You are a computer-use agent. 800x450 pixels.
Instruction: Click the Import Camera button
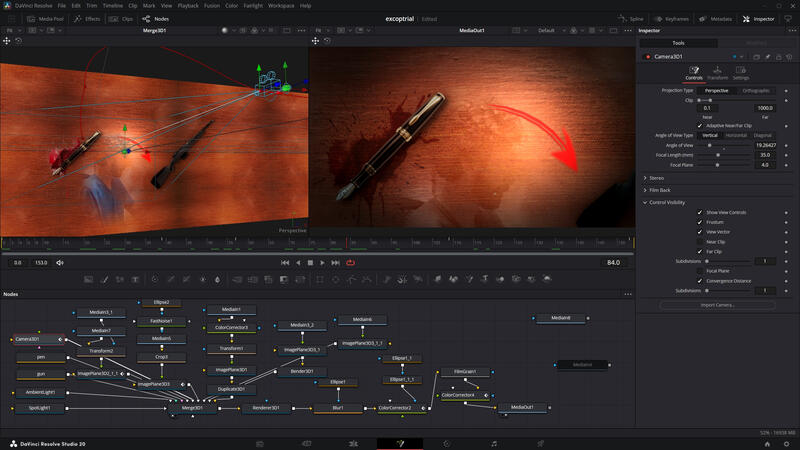(x=717, y=305)
